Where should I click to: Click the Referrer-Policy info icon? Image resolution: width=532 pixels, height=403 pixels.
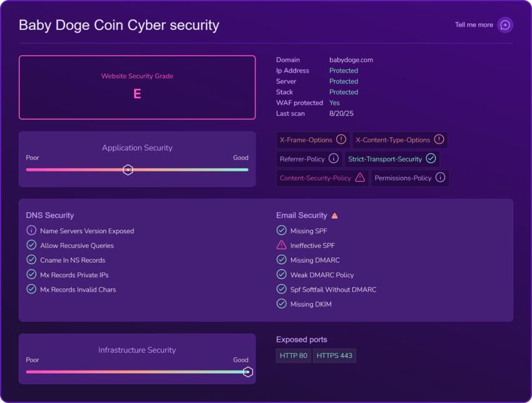[334, 158]
